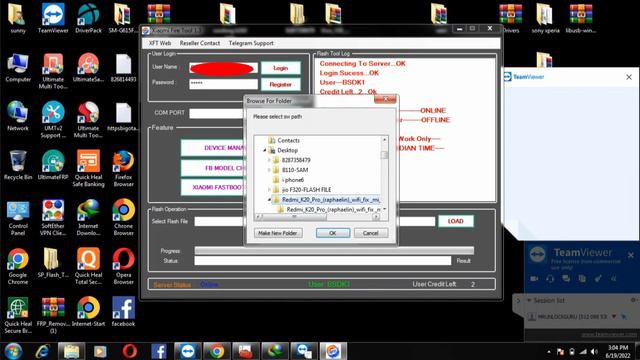Open the www.teamviewer.com link
The width and height of the screenshot is (640, 360).
[609, 334]
